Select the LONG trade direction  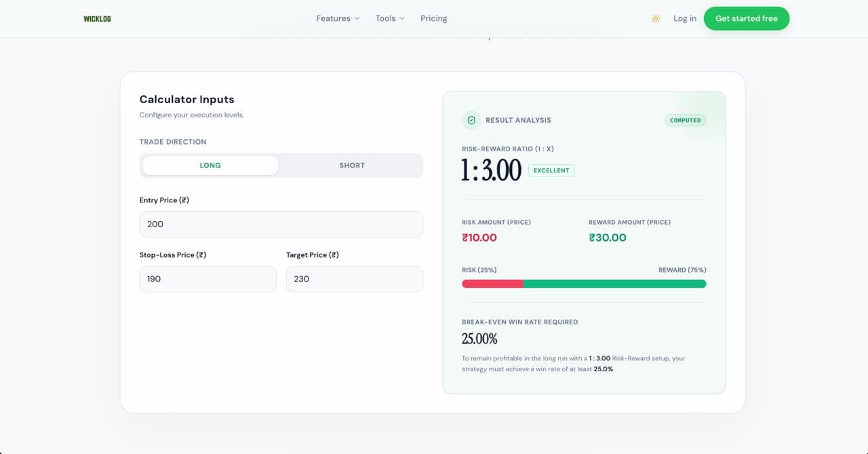(x=210, y=166)
